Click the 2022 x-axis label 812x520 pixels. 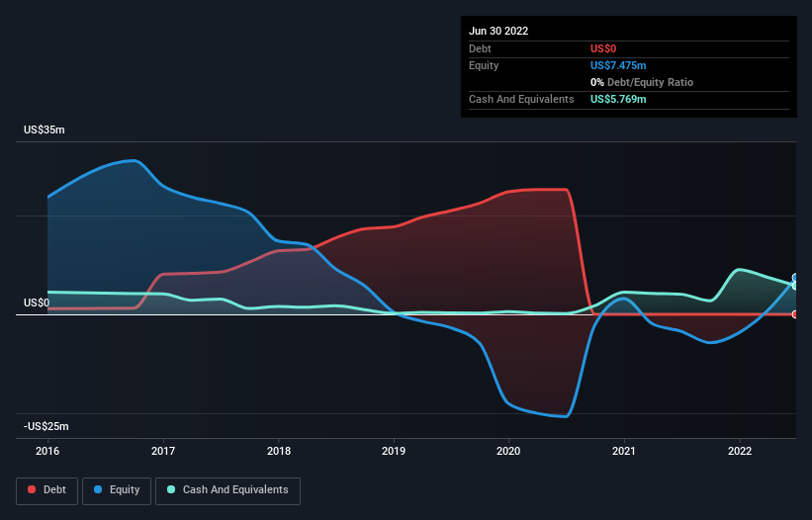click(740, 451)
